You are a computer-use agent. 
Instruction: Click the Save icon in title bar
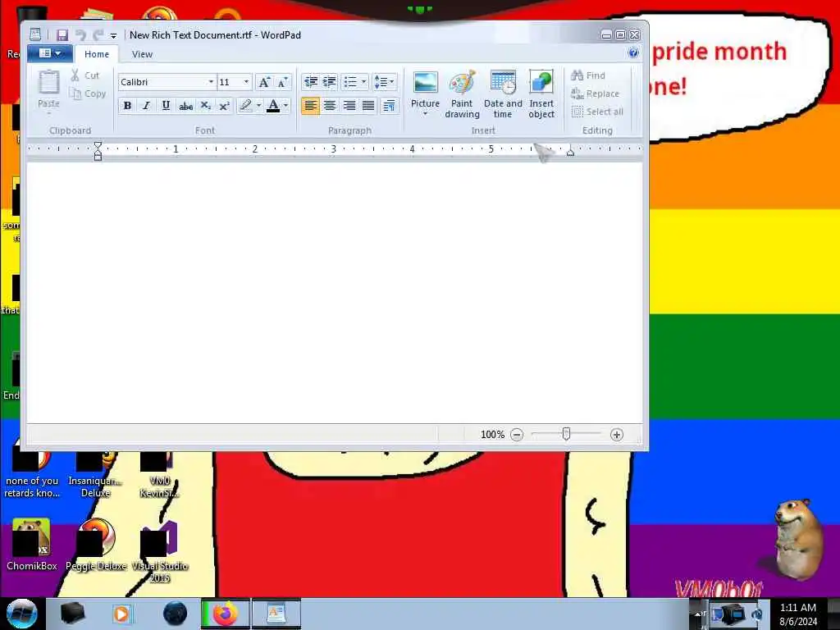point(62,35)
